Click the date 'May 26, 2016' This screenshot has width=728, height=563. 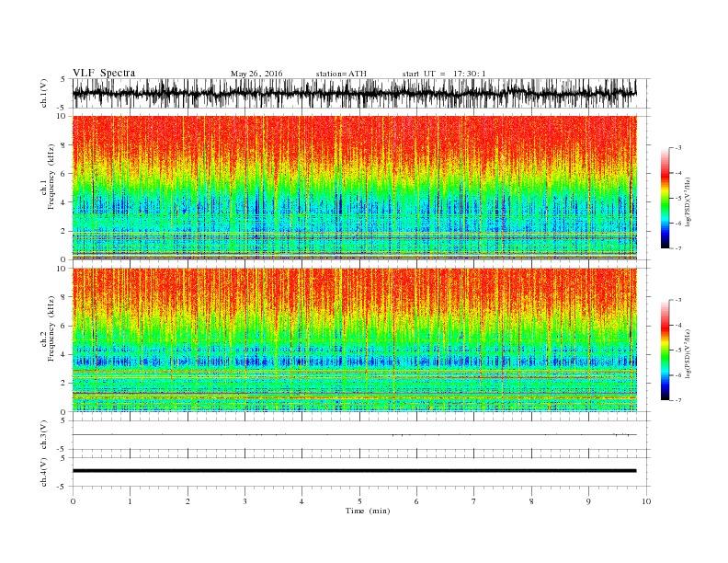tap(256, 74)
